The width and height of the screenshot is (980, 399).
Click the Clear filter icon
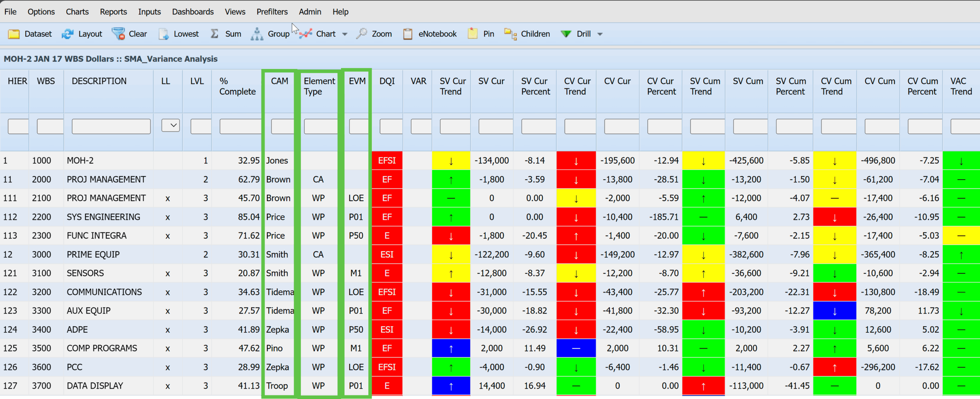pos(118,34)
